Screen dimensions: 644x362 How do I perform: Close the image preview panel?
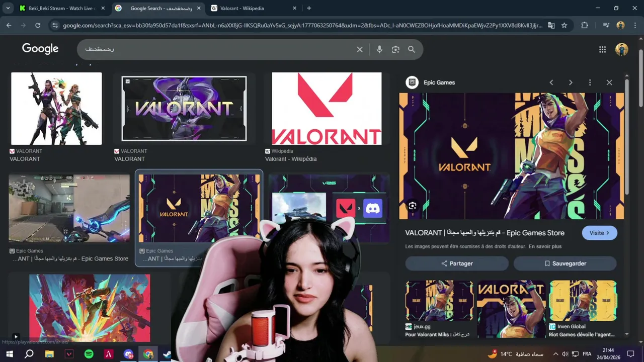tap(609, 82)
